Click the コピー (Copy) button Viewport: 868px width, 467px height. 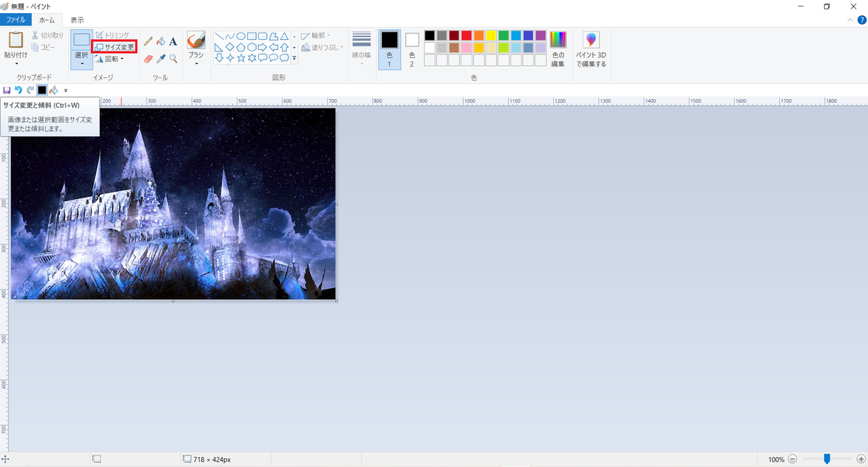click(43, 47)
